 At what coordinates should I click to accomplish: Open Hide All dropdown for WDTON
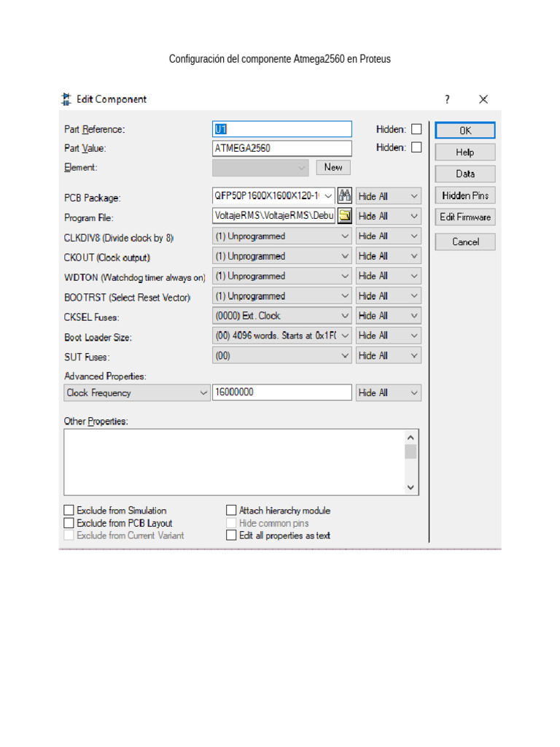coord(388,276)
